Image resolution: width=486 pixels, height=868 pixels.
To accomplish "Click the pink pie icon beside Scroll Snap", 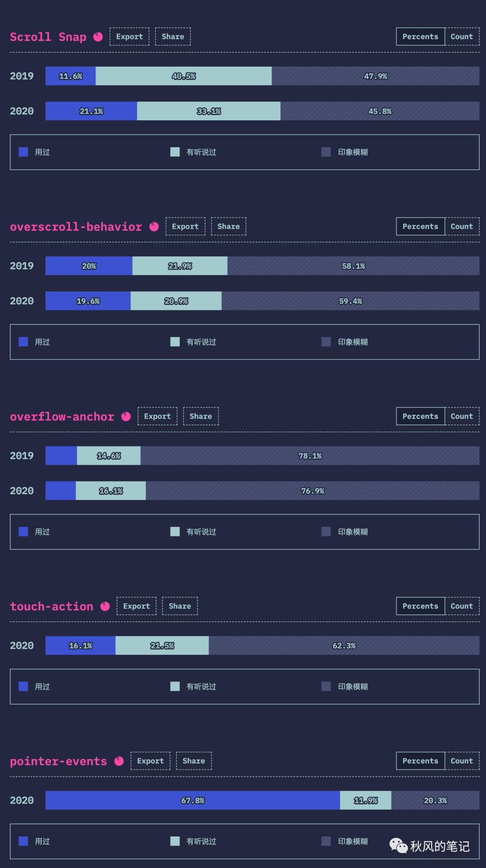I will point(98,37).
